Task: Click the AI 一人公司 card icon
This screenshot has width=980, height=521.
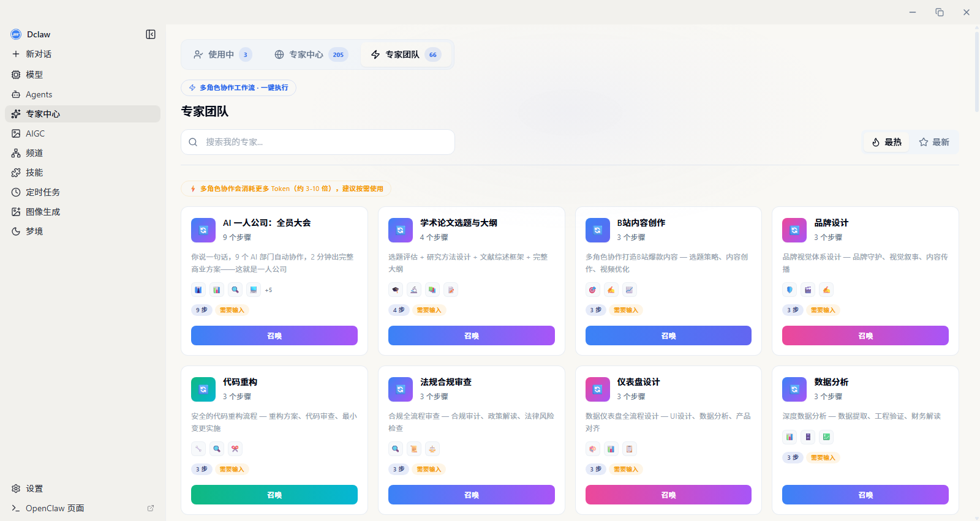Action: 203,230
